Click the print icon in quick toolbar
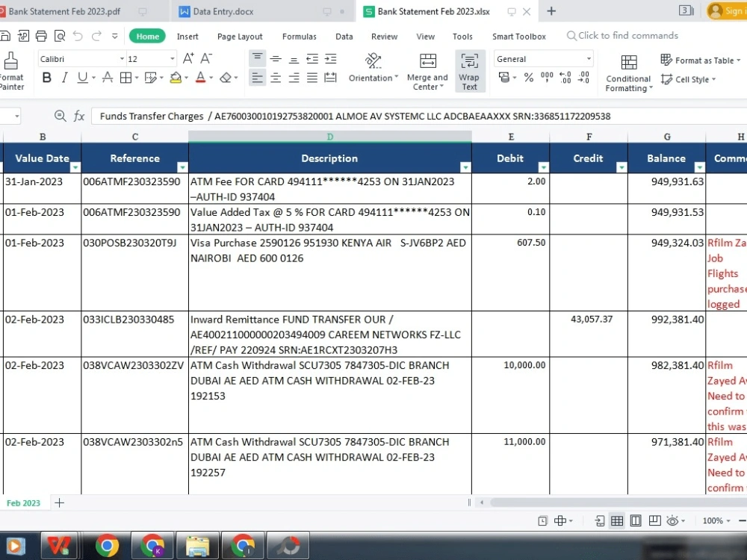Image resolution: width=747 pixels, height=560 pixels. tap(41, 36)
